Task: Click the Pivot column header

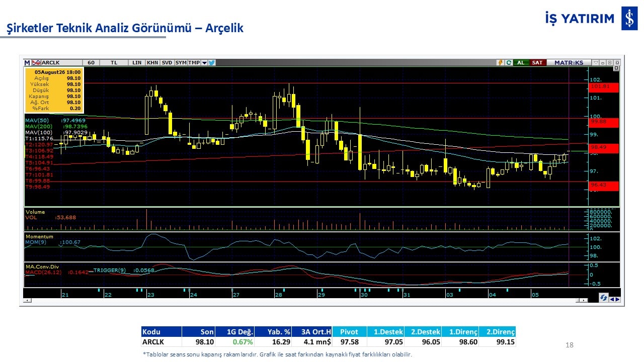Action: click(349, 332)
